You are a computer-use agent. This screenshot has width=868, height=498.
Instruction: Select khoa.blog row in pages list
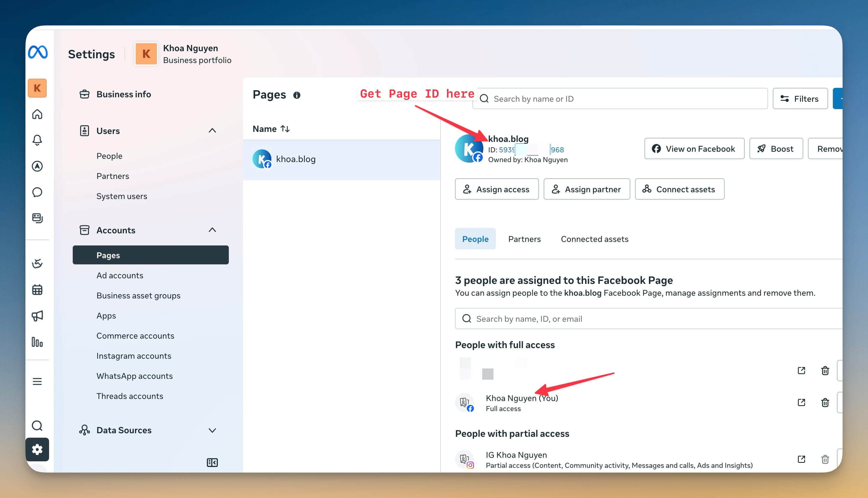point(341,159)
